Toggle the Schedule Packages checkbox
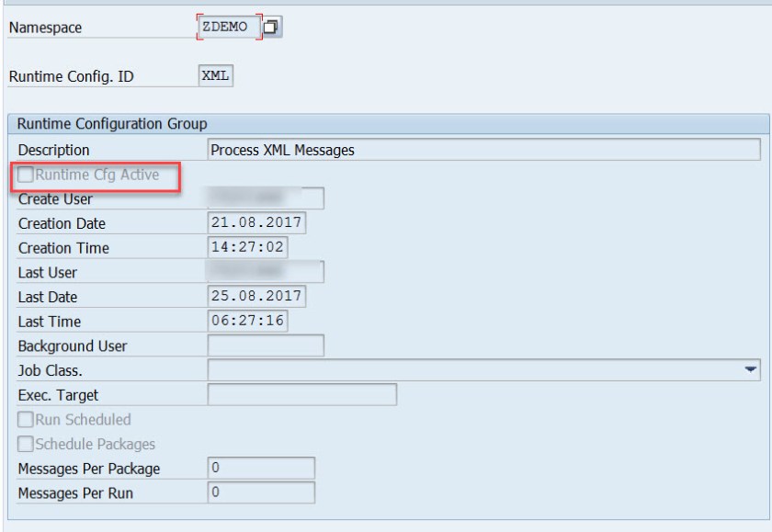Image resolution: width=772 pixels, height=532 pixels. pyautogui.click(x=26, y=444)
